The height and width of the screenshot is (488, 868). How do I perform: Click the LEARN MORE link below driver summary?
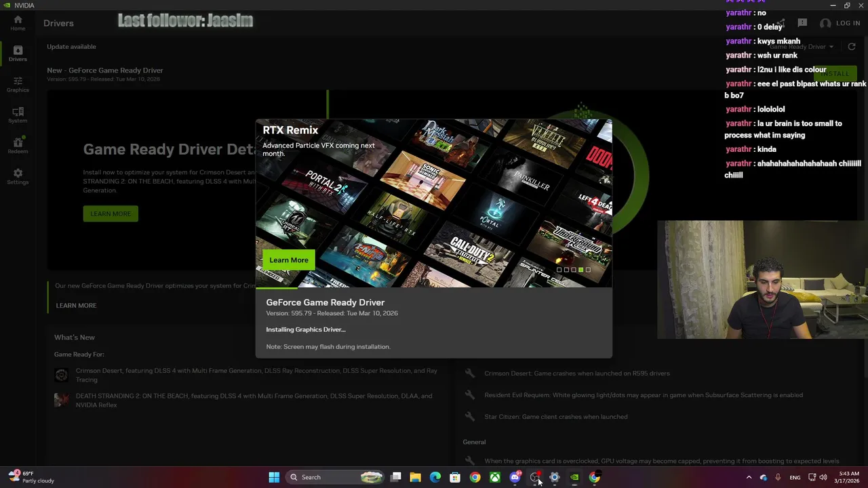tap(76, 306)
